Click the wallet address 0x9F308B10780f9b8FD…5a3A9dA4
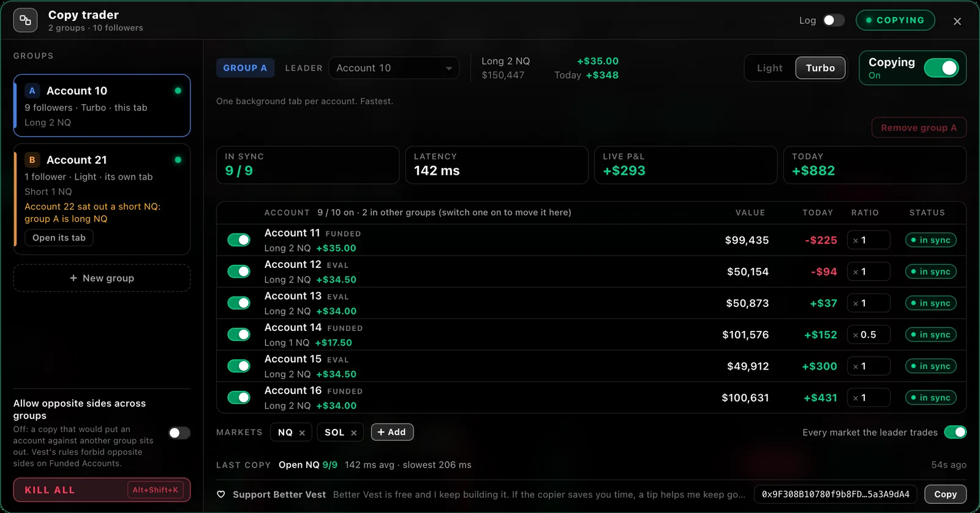 click(835, 494)
